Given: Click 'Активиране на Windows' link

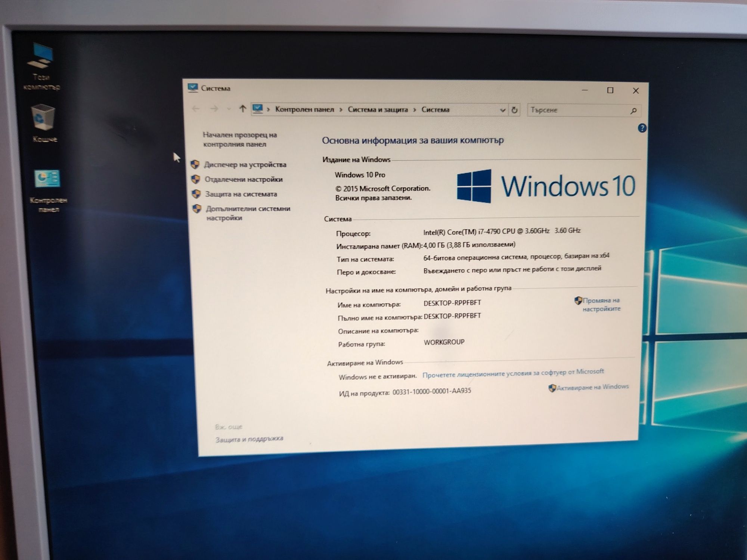Looking at the screenshot, I should (592, 387).
